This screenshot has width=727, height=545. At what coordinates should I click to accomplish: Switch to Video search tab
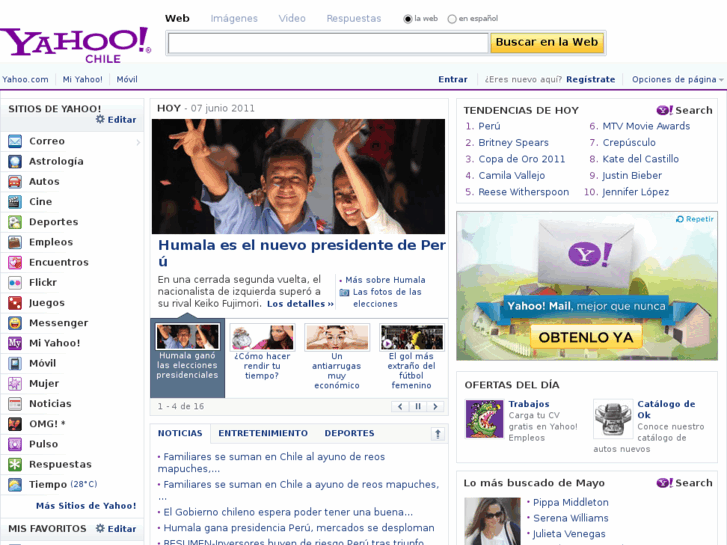tap(292, 19)
